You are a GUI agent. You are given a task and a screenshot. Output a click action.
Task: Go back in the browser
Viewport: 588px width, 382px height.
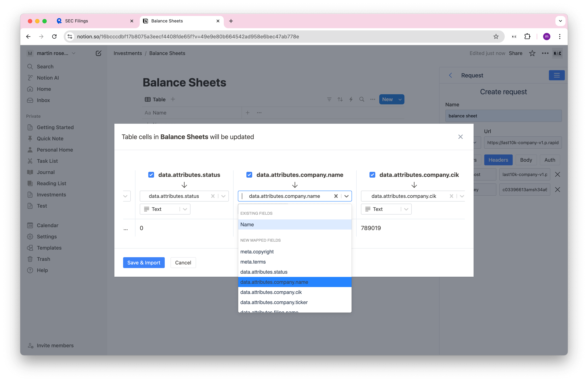pyautogui.click(x=28, y=37)
